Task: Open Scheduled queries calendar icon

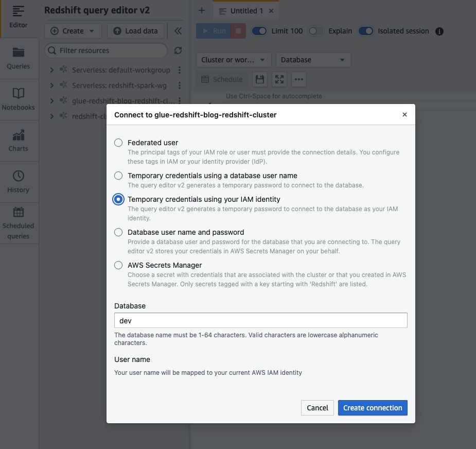Action: coord(18,212)
